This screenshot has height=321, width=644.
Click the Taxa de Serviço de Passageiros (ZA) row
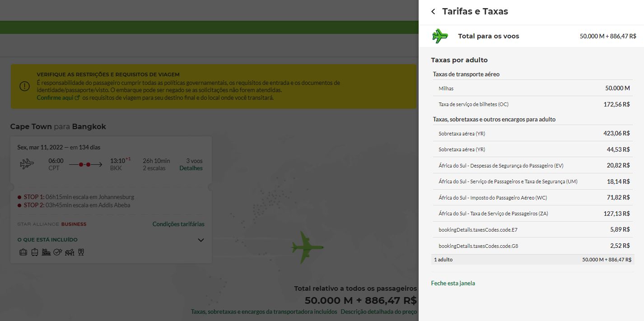tap(533, 214)
